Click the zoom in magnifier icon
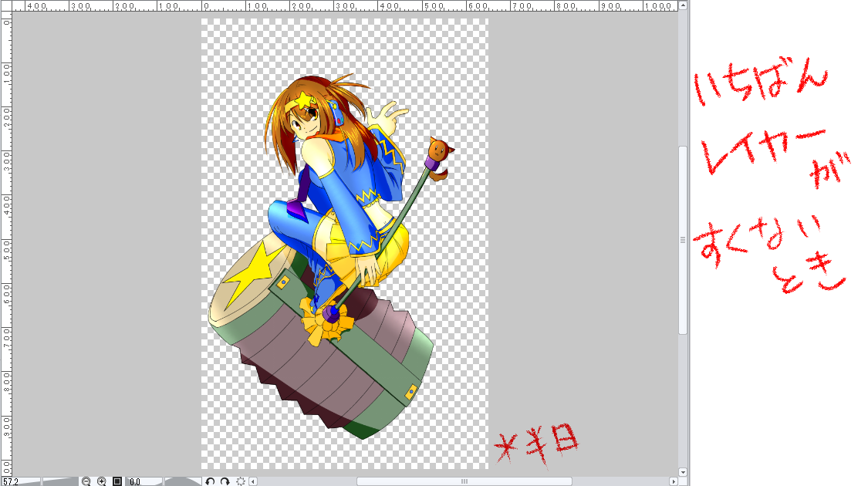The image size is (868, 486). click(102, 481)
